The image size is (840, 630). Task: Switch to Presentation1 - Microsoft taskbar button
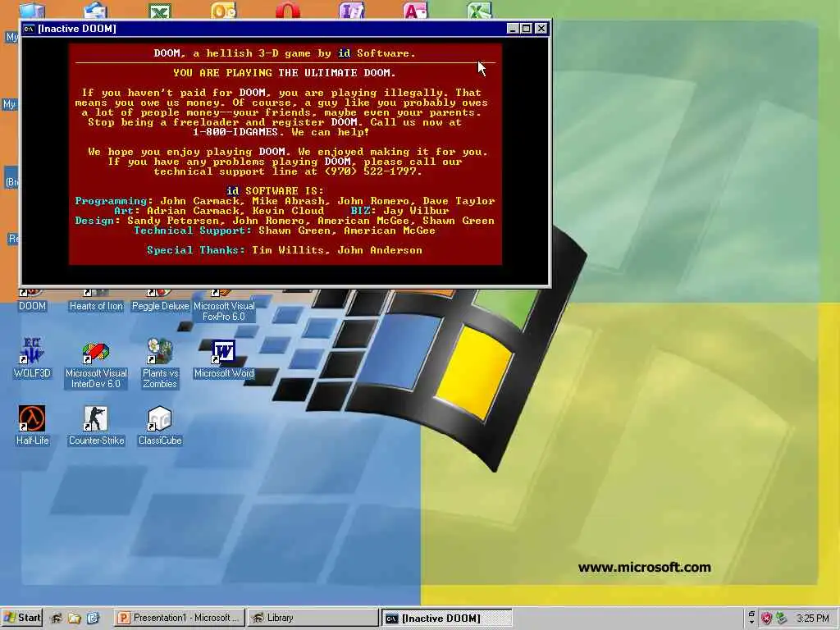click(x=180, y=618)
